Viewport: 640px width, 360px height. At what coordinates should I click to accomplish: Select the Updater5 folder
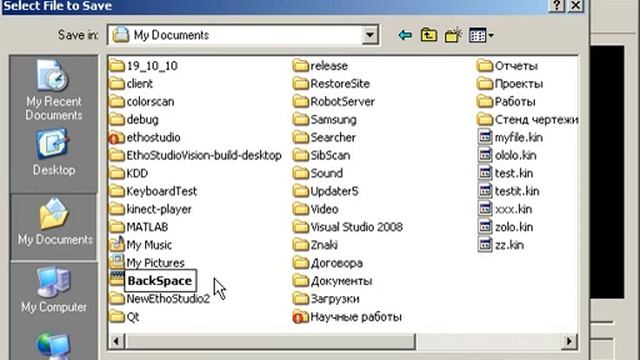pos(326,191)
